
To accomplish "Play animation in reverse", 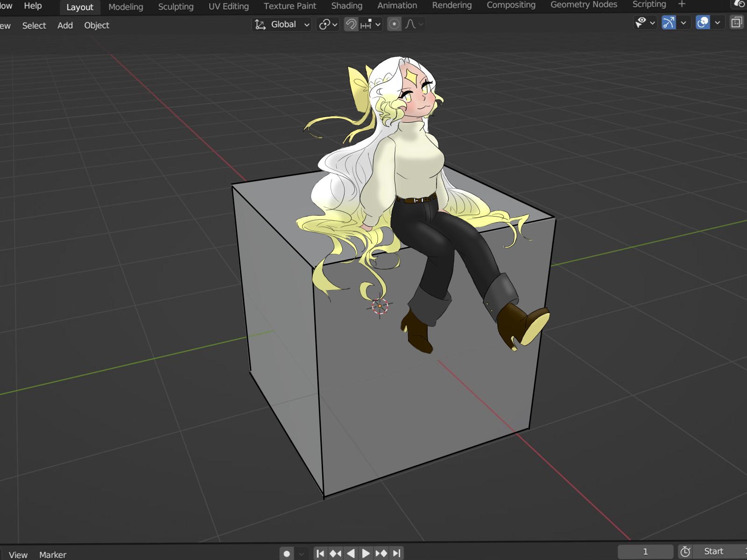I will [351, 553].
